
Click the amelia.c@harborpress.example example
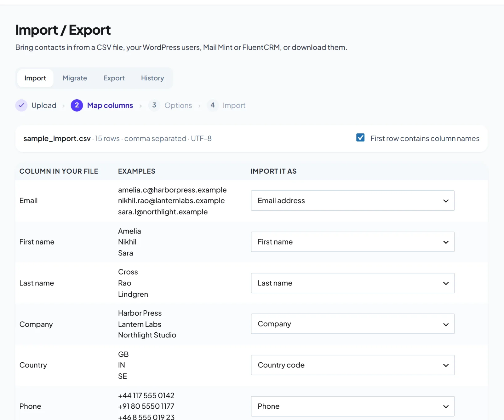tap(172, 190)
